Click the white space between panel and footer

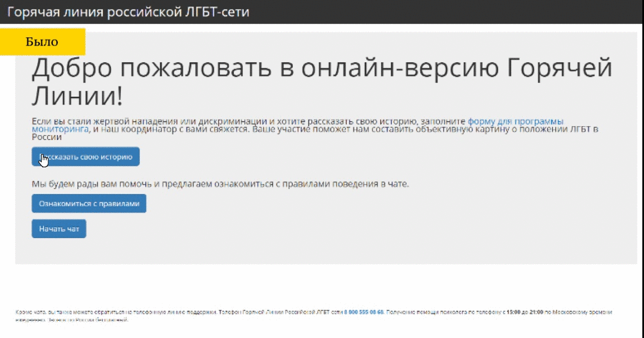(x=323, y=284)
